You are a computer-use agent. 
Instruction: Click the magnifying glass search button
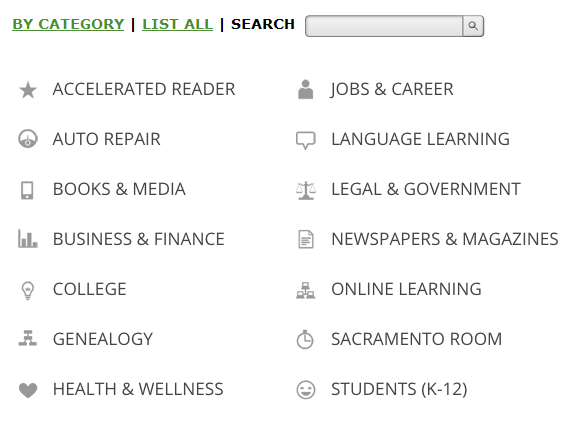(x=473, y=26)
